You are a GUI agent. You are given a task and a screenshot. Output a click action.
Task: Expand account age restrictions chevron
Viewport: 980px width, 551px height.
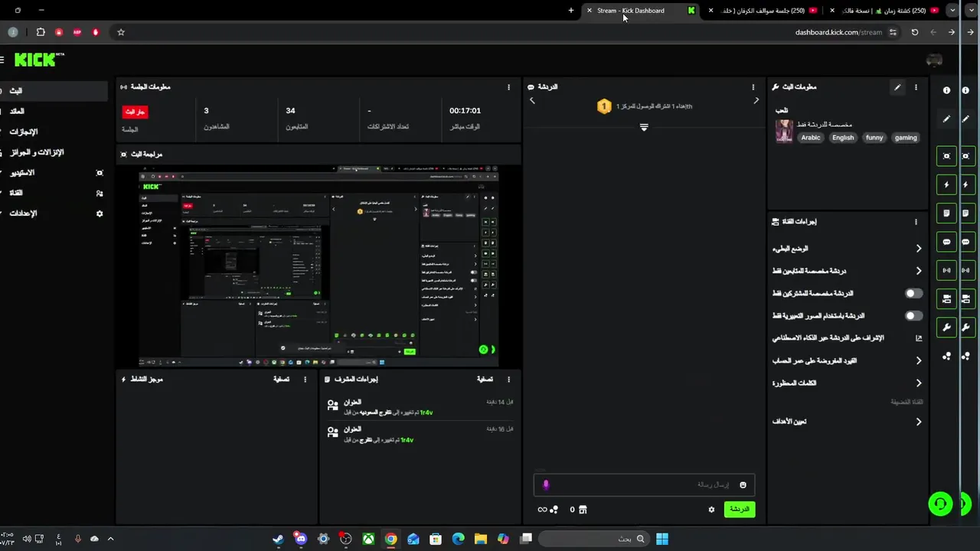click(919, 360)
